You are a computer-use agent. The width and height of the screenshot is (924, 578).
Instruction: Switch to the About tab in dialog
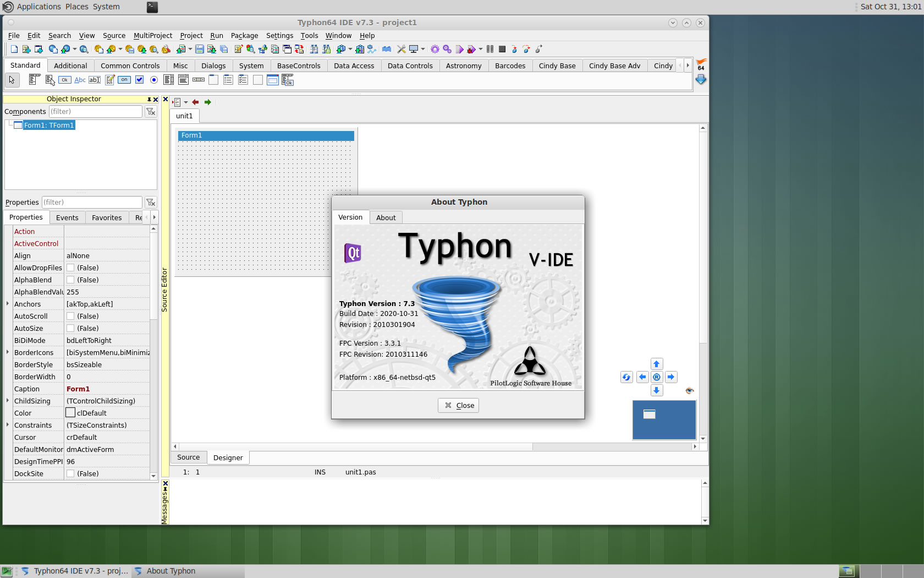(386, 218)
